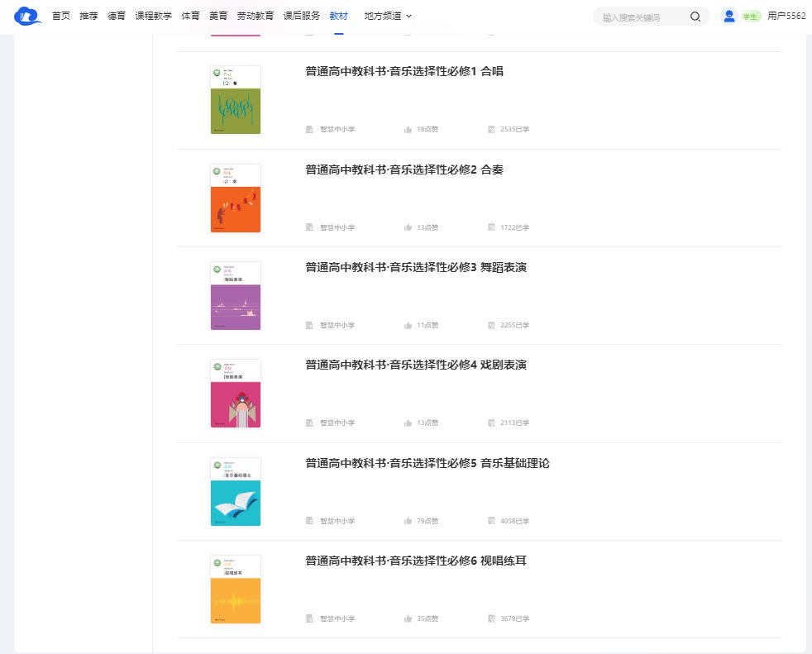The image size is (812, 654).
Task: Click learned-count icon for 戏剧表演 textbook
Action: point(491,423)
